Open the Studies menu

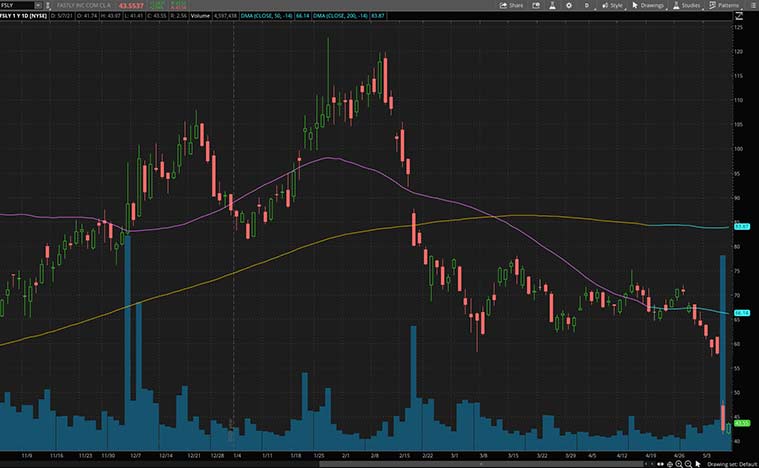[x=688, y=5]
